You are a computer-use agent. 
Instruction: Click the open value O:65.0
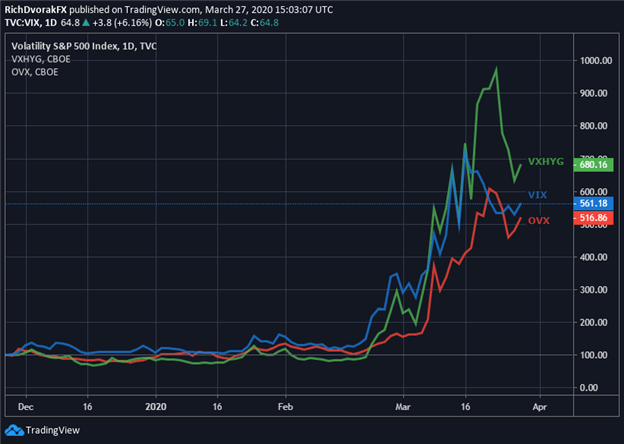pos(170,23)
